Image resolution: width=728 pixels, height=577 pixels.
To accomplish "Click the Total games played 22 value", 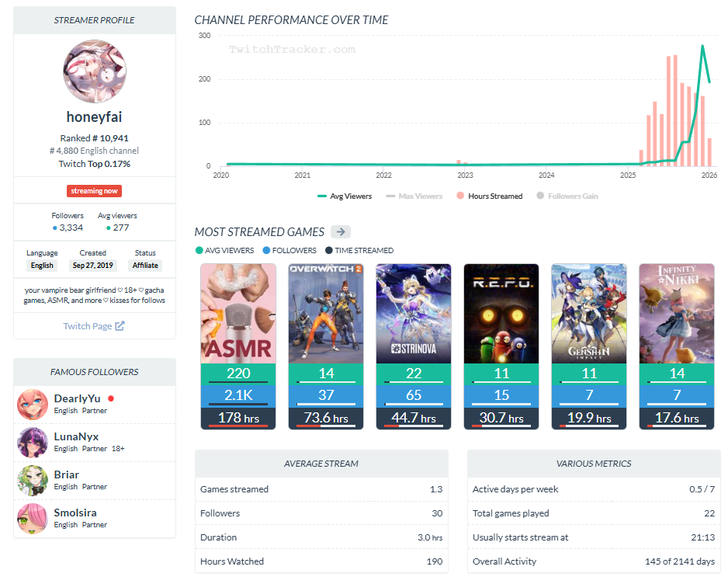I will (709, 513).
